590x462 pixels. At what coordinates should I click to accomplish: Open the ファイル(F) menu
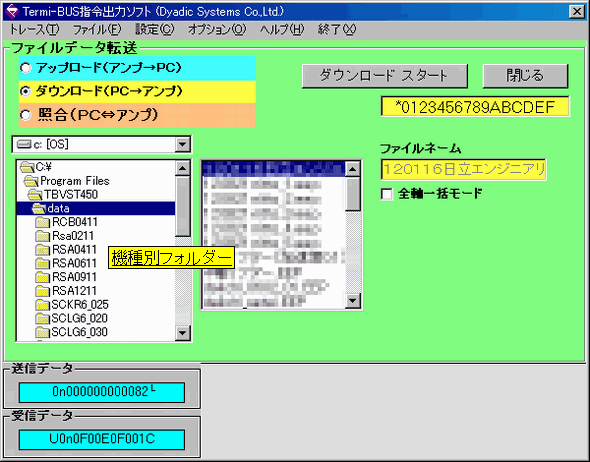pos(97,29)
